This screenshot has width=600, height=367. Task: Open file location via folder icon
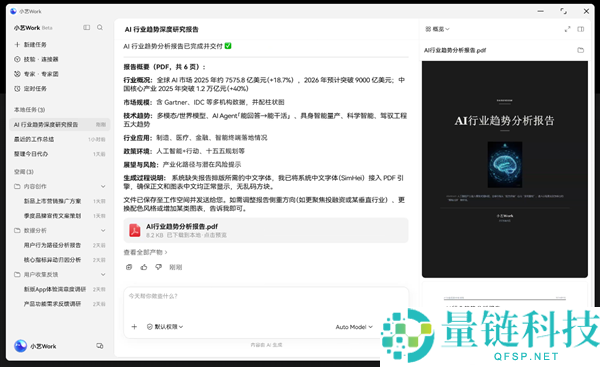pyautogui.click(x=580, y=50)
